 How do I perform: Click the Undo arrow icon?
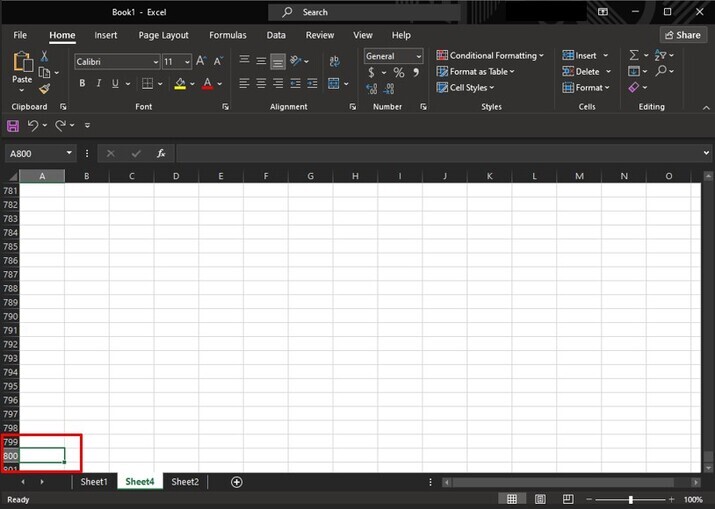click(x=33, y=125)
